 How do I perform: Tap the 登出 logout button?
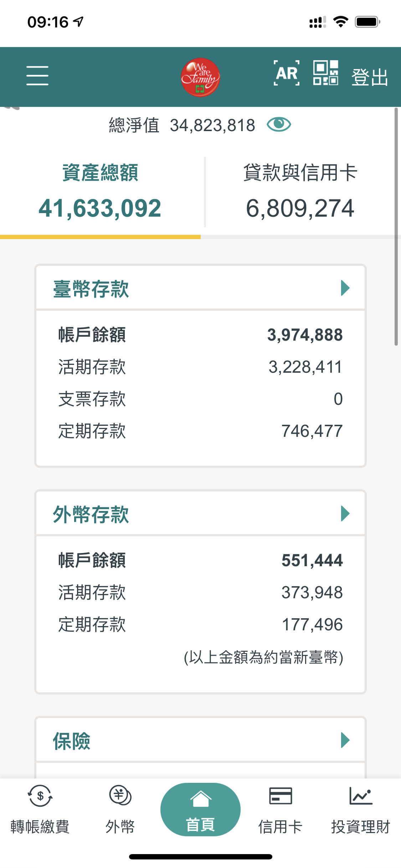click(x=370, y=77)
